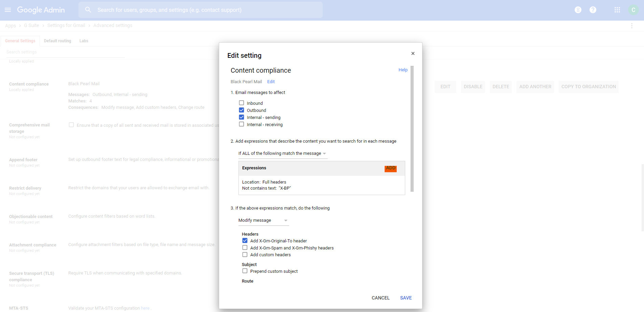Click the dialog vertical scrollbar
This screenshot has width=644, height=312.
click(412, 129)
